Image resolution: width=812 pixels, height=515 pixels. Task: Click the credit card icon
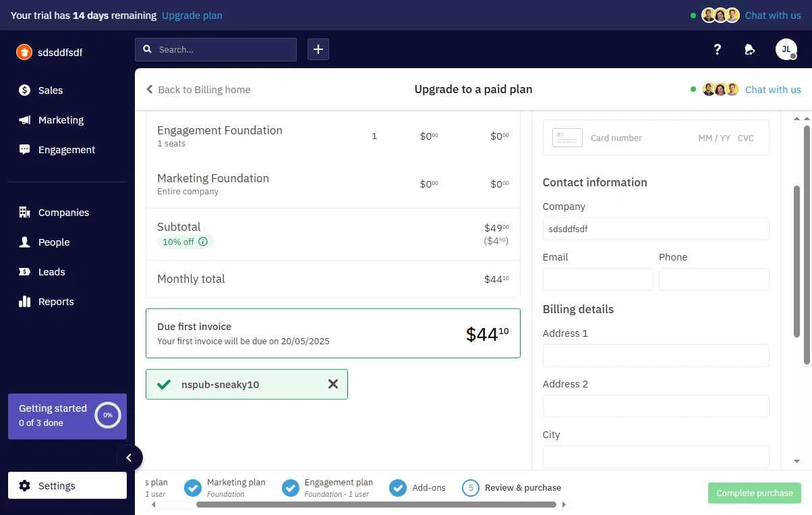pyautogui.click(x=567, y=138)
